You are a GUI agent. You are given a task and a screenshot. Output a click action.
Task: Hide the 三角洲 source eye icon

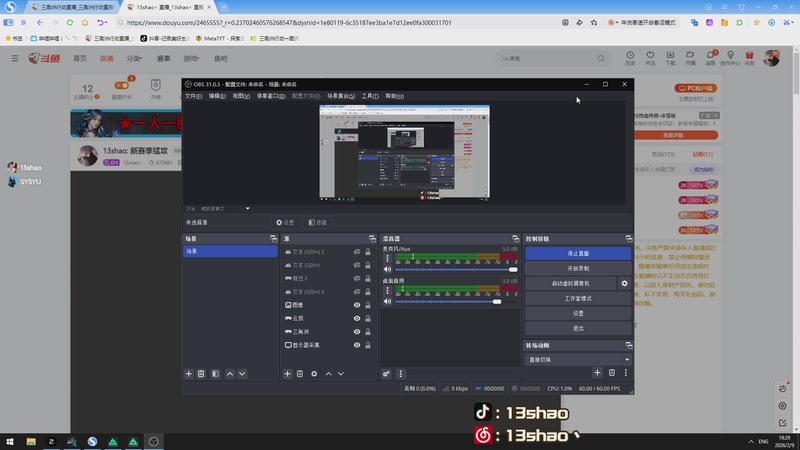tap(357, 332)
